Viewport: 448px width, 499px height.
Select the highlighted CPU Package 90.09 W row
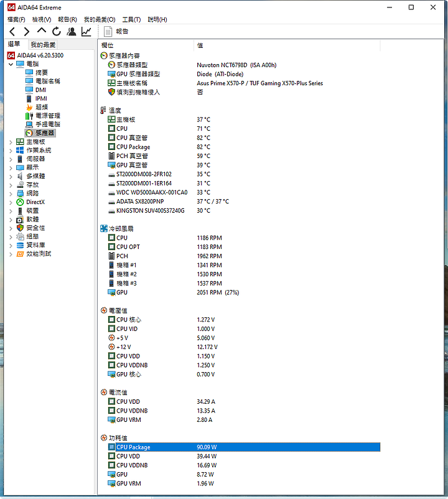tap(244, 447)
